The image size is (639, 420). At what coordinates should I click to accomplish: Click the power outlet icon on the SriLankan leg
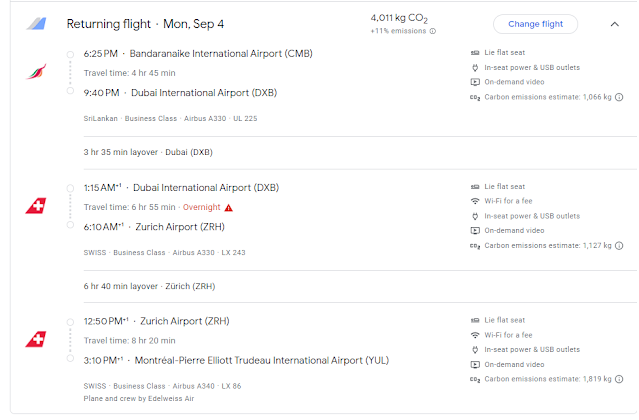(474, 67)
